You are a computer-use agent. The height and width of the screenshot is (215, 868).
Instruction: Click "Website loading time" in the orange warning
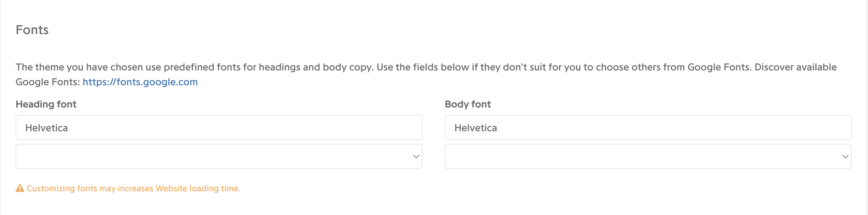[198, 188]
